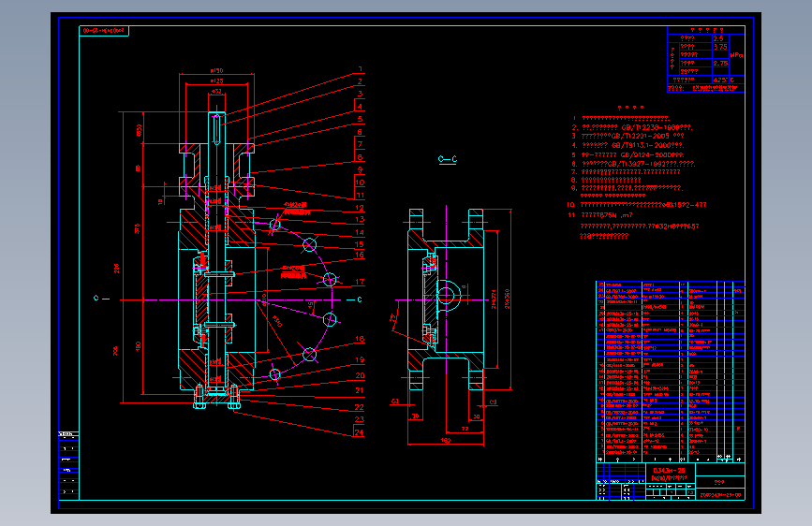The width and height of the screenshot is (812, 526).
Task: Click part balloon number 7
Action: click(x=360, y=144)
